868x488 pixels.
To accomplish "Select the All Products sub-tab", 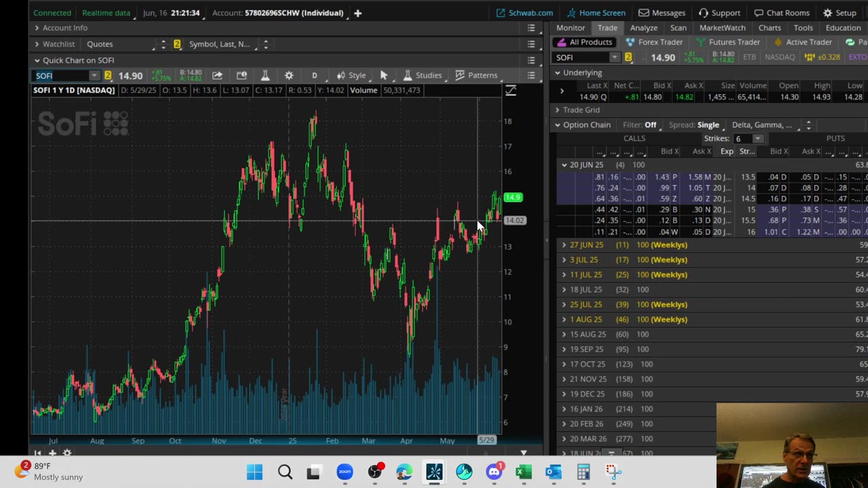I will (585, 42).
